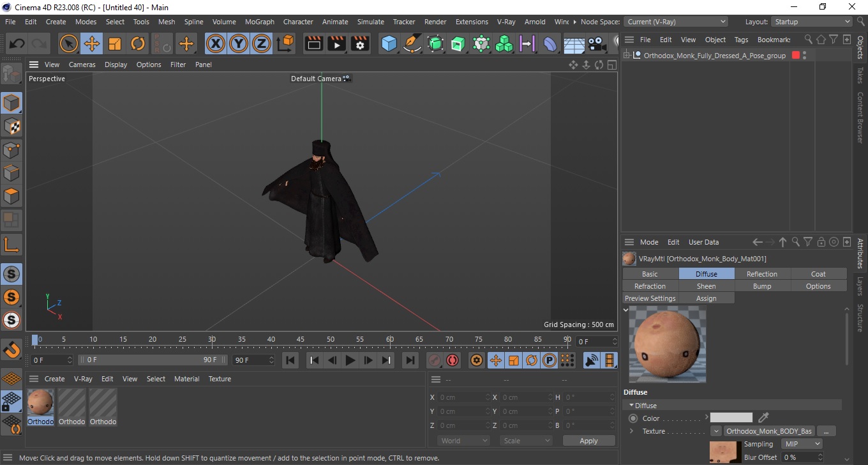
Task: Toggle Y axis lock
Action: (239, 44)
